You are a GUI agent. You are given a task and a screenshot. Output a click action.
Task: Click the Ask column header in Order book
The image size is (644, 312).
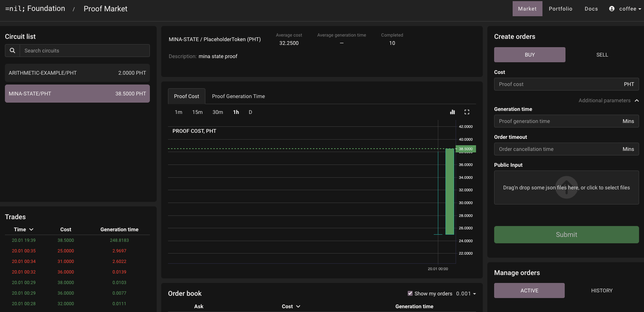point(199,306)
